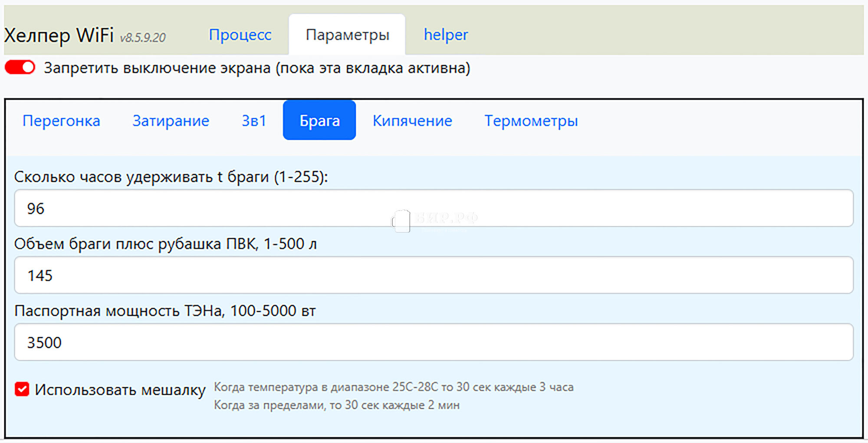868x443 pixels.
Task: Switch to the helper tab
Action: 446,35
